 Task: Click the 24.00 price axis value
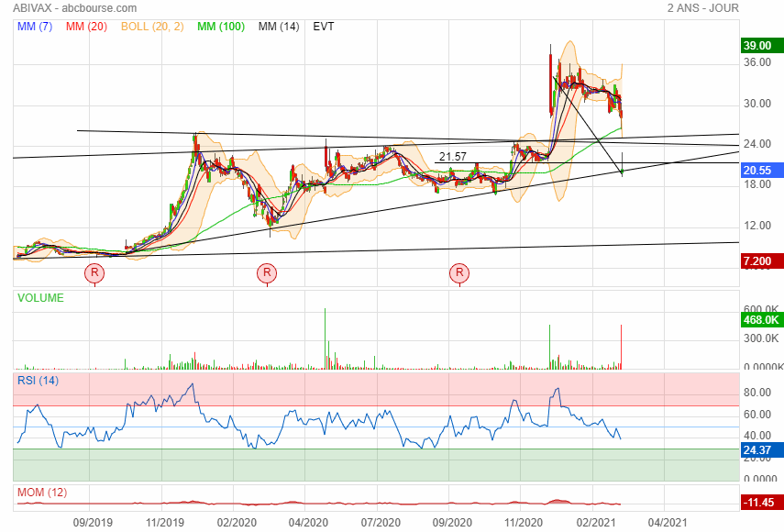(x=757, y=144)
